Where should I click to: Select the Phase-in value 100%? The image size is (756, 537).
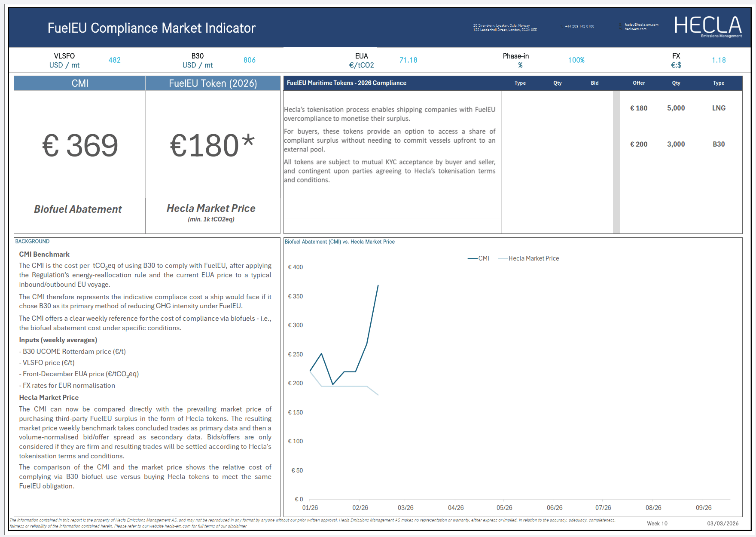(576, 60)
